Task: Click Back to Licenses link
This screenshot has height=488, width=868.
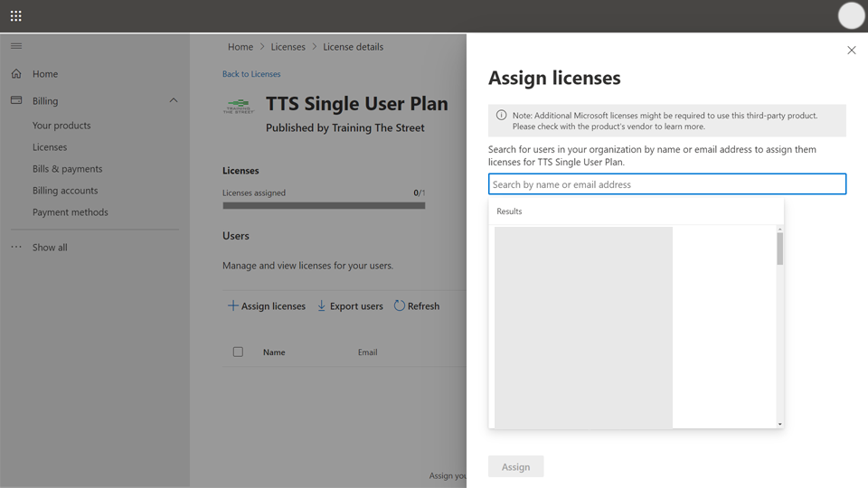Action: 251,73
